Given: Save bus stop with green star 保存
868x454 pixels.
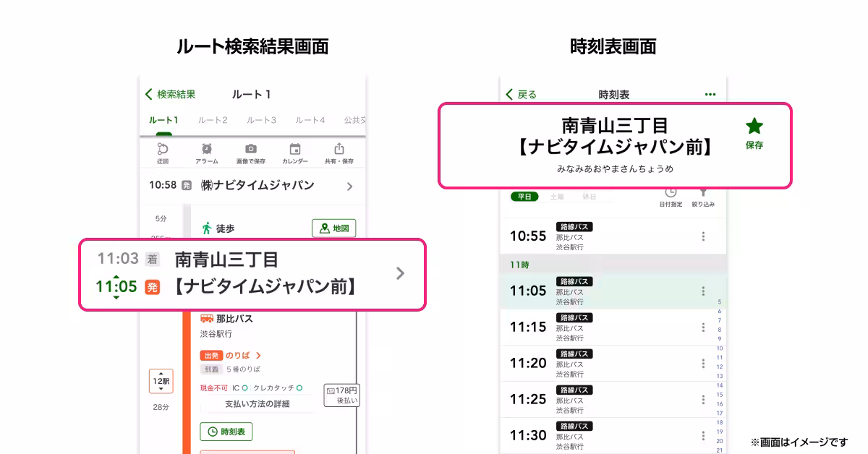Looking at the screenshot, I should (754, 134).
